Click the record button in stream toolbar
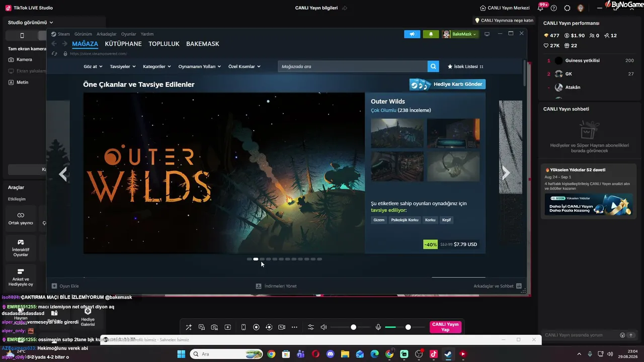 click(x=256, y=327)
